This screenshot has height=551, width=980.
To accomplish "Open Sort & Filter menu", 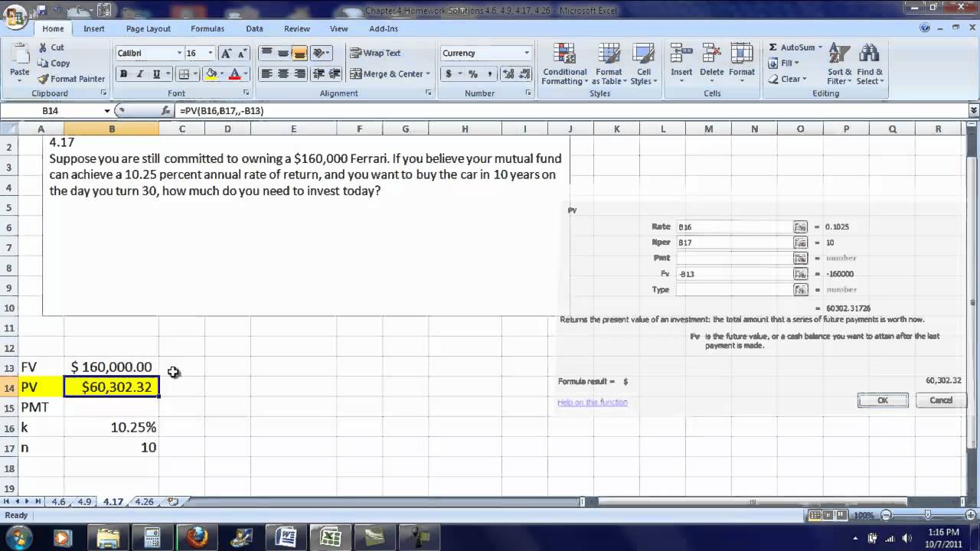I will [839, 64].
